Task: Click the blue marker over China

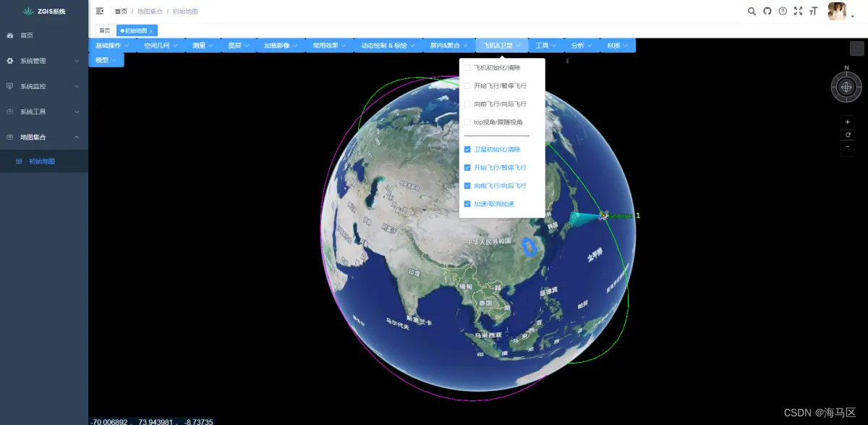Action: tap(529, 247)
